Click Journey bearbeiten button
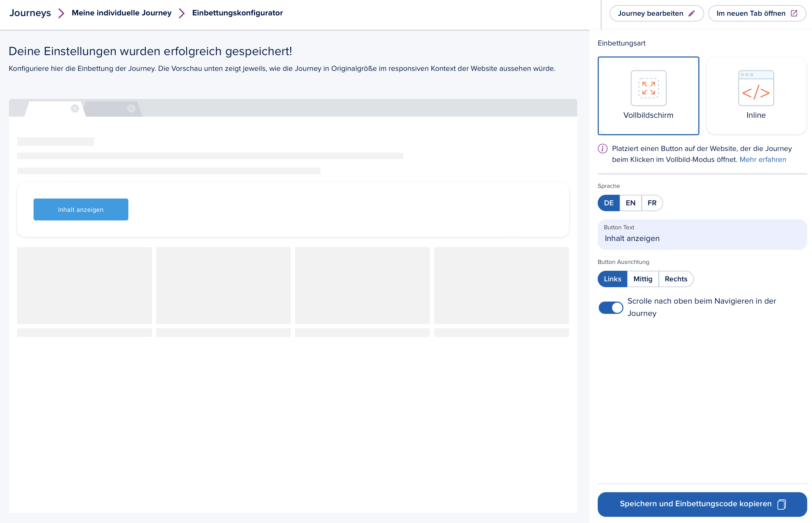The width and height of the screenshot is (812, 523). 656,13
